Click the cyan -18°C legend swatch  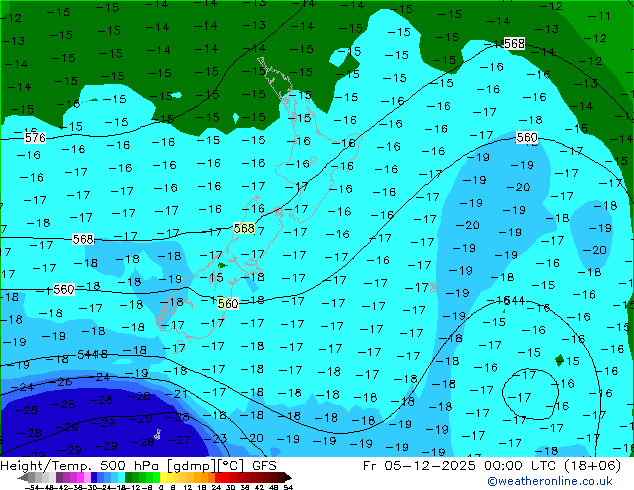tap(122, 477)
